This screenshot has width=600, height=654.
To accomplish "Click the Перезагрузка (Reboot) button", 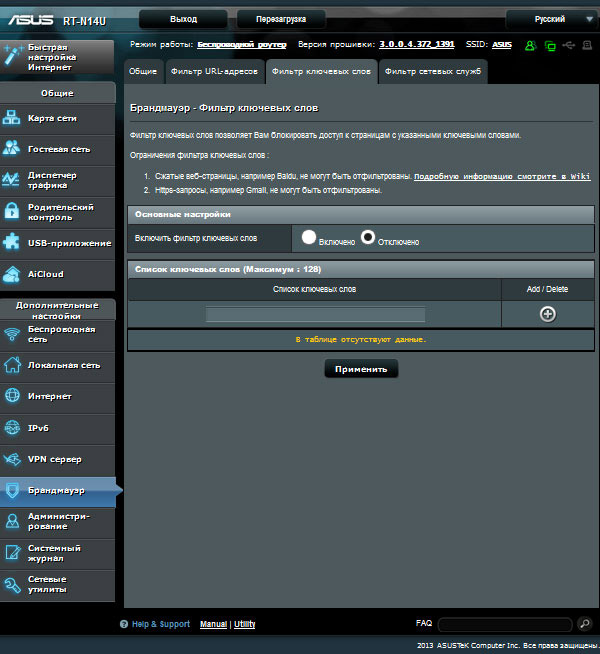I will tap(281, 19).
